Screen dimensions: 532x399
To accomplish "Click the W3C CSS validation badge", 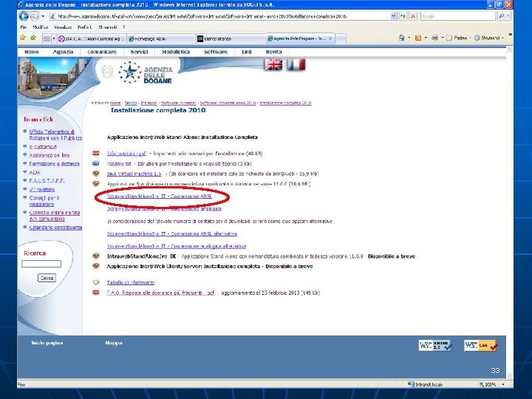I will [480, 345].
